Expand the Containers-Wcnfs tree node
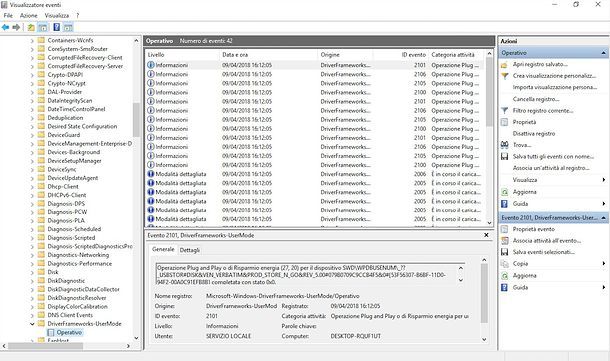 click(32, 40)
